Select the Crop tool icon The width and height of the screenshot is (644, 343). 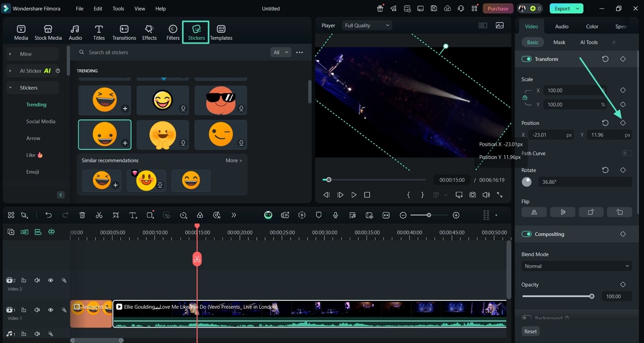[115, 215]
